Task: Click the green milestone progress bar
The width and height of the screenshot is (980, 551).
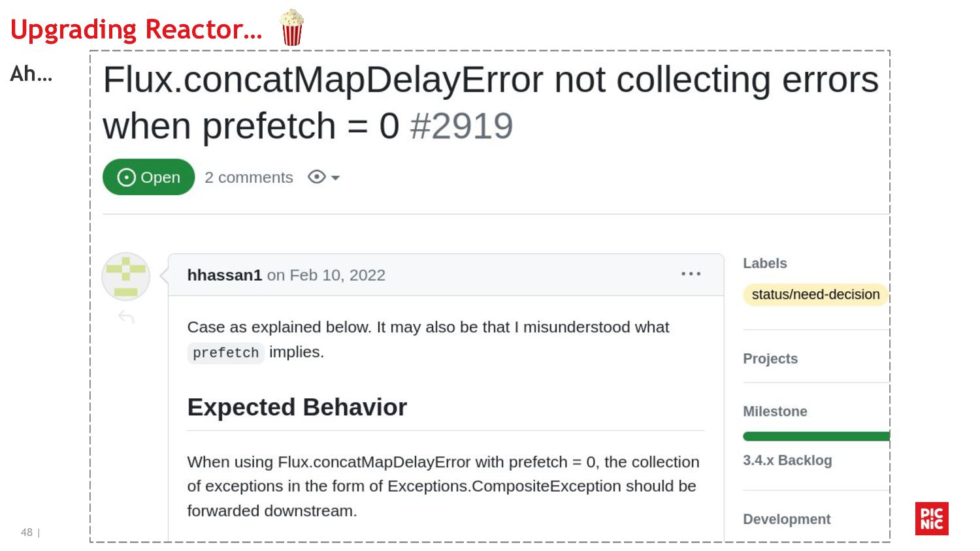Action: click(x=815, y=436)
